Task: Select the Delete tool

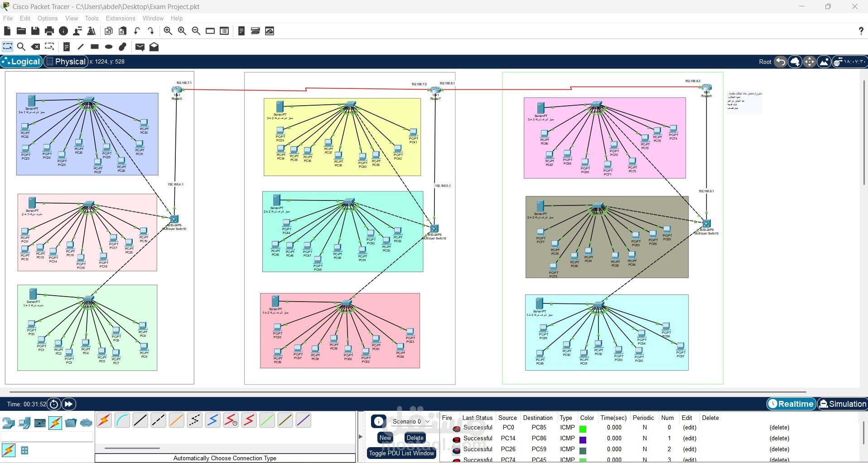Action: click(35, 47)
